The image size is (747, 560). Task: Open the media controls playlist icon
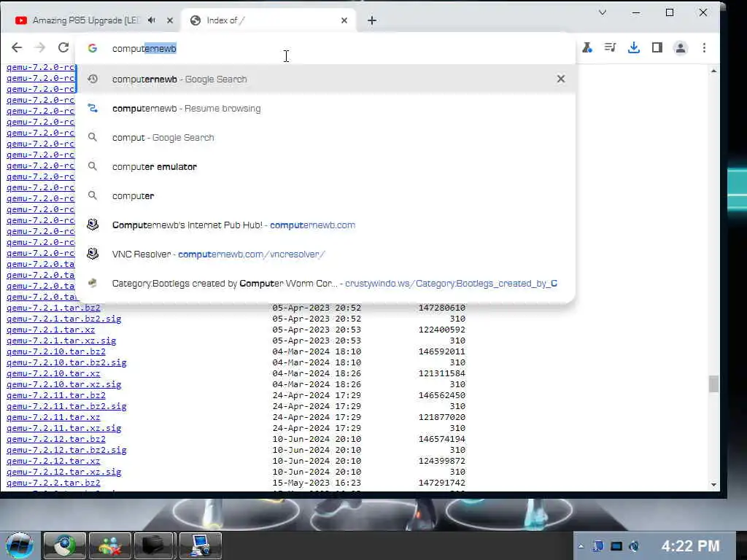(x=611, y=47)
